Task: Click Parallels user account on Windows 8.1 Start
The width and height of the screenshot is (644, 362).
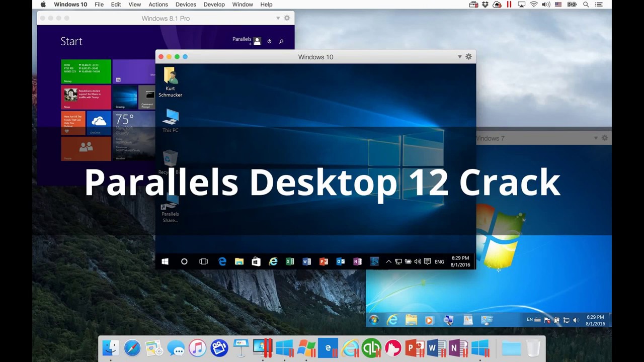Action: pyautogui.click(x=247, y=40)
